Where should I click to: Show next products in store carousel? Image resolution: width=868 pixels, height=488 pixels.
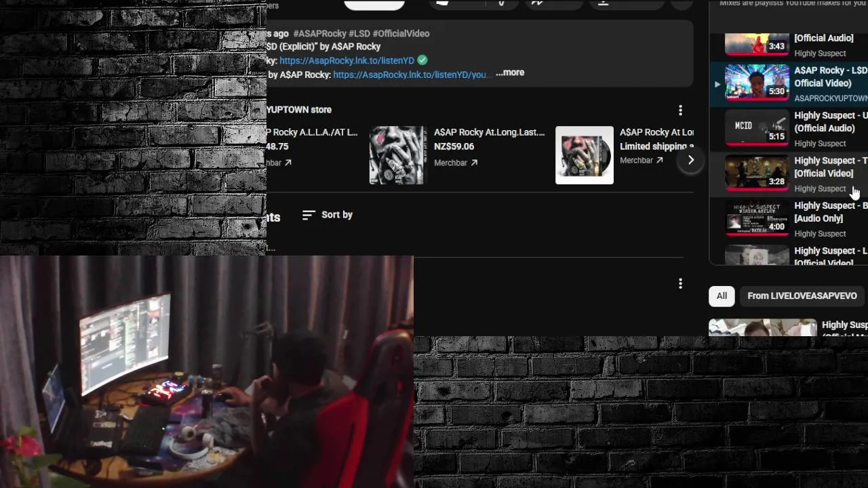[x=690, y=161]
